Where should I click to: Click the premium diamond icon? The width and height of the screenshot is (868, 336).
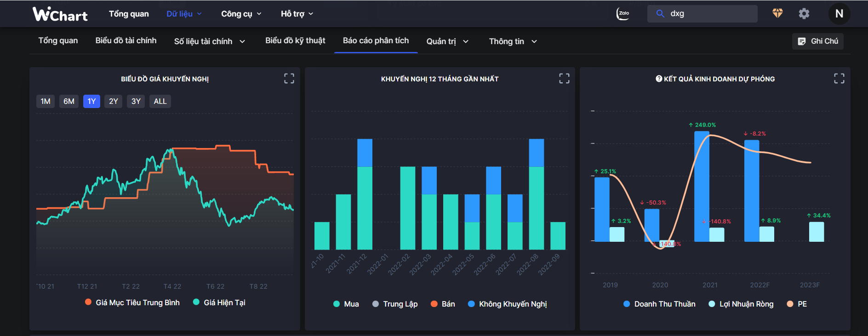[777, 13]
